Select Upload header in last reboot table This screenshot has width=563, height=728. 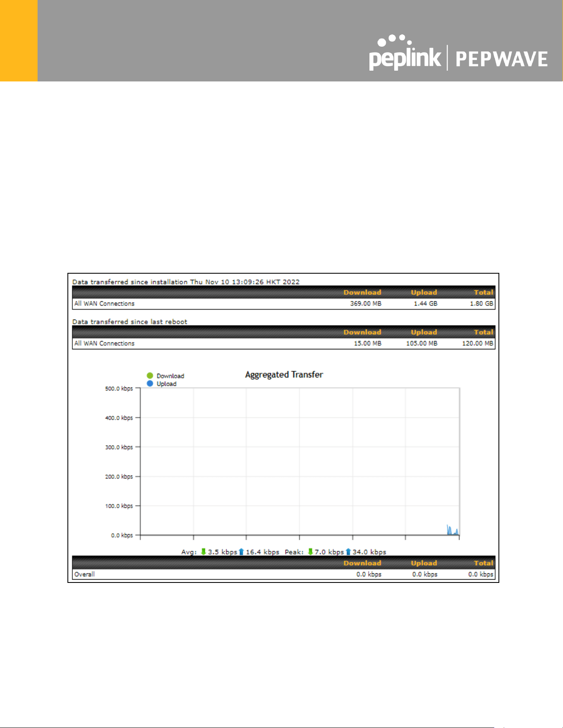(424, 332)
